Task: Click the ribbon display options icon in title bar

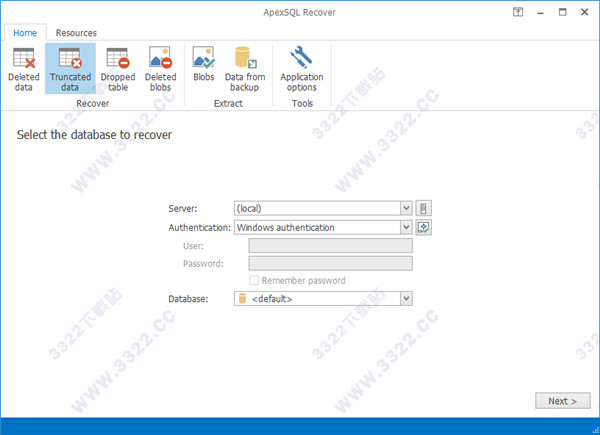Action: click(518, 12)
